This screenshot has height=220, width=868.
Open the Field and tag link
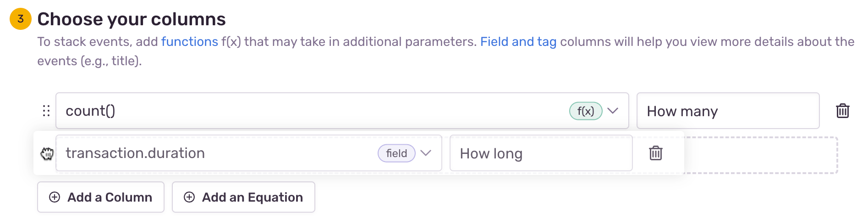(518, 42)
